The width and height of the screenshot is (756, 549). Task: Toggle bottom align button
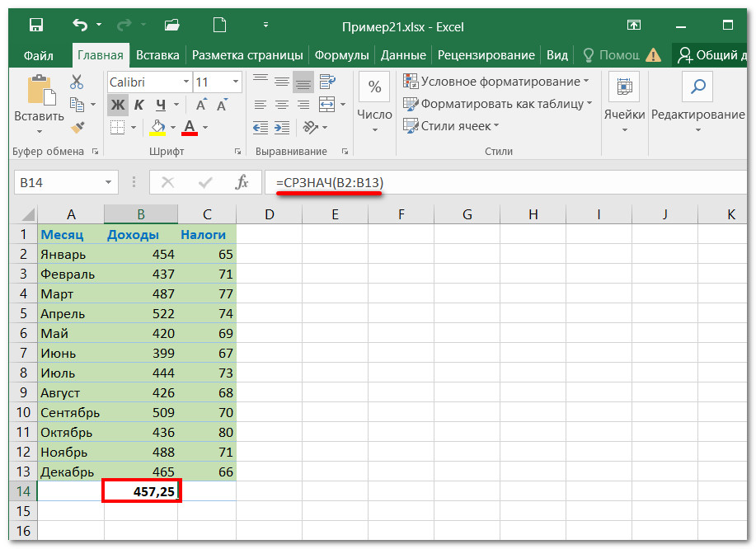(x=303, y=82)
